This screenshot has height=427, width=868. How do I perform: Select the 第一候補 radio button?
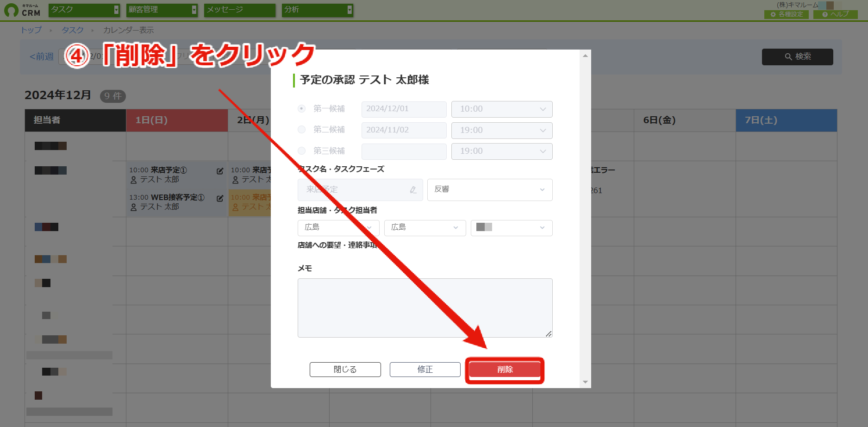(x=302, y=109)
